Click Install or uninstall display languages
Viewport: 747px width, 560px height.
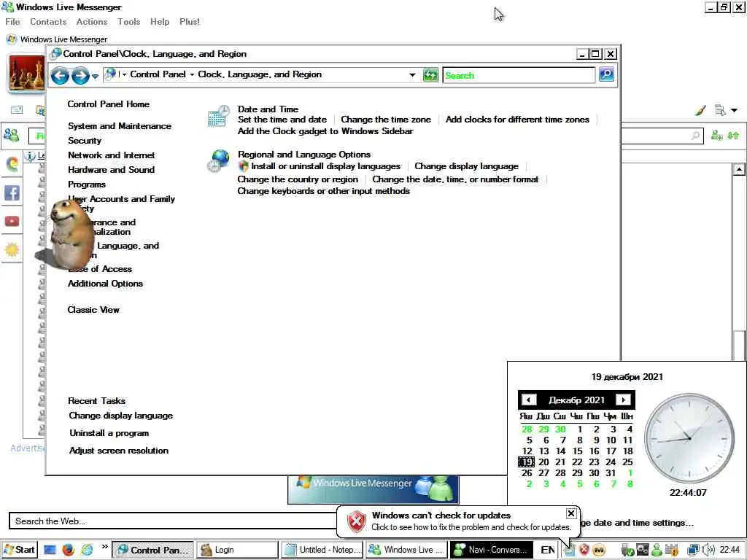325,166
